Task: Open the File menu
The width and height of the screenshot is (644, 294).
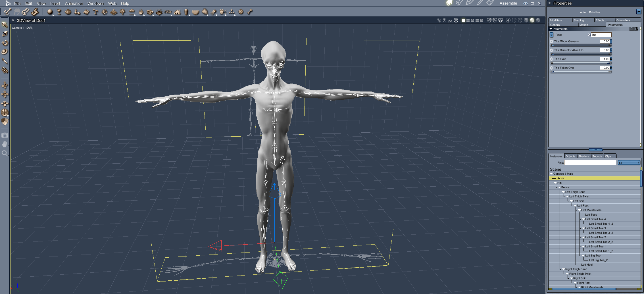Action: pos(17,3)
